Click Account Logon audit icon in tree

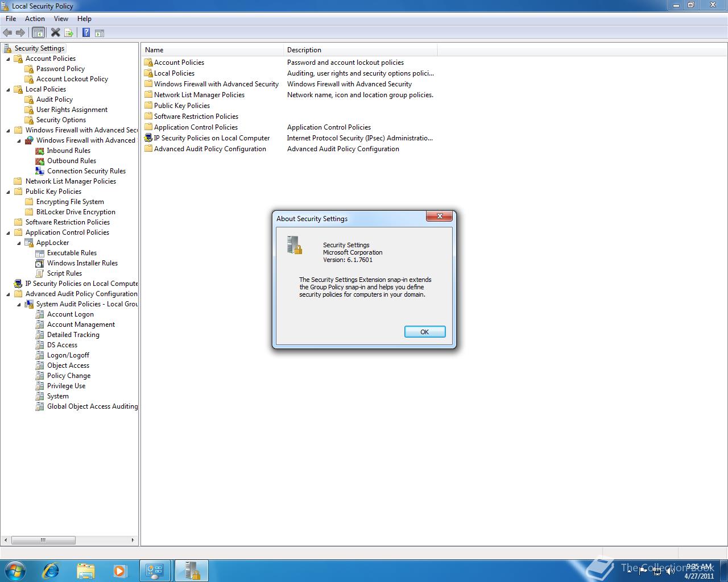(x=40, y=314)
